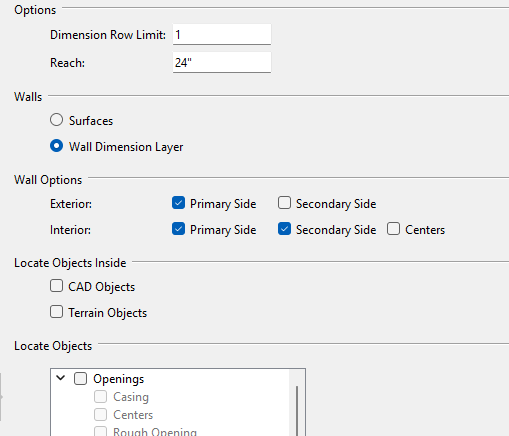Select the Surfaces radio button

(56, 120)
